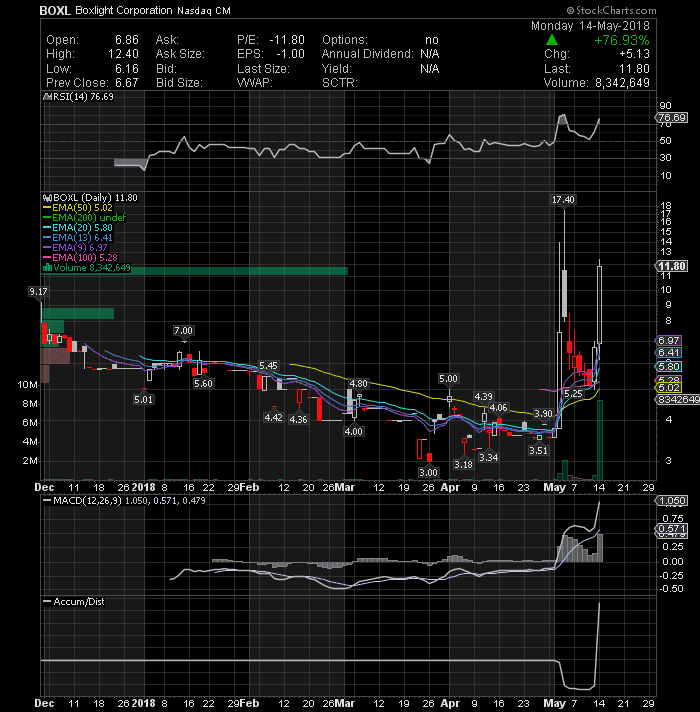Click the candlestick icon beside BOXL (Daily)
This screenshot has width=700, height=712.
(47, 198)
